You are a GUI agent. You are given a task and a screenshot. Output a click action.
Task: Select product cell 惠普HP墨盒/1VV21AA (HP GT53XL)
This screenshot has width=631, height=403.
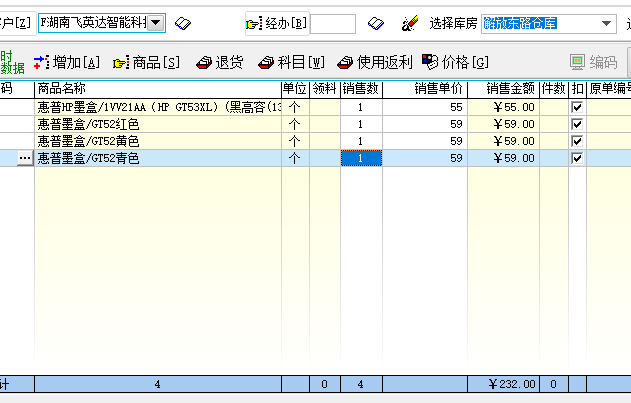[158, 107]
